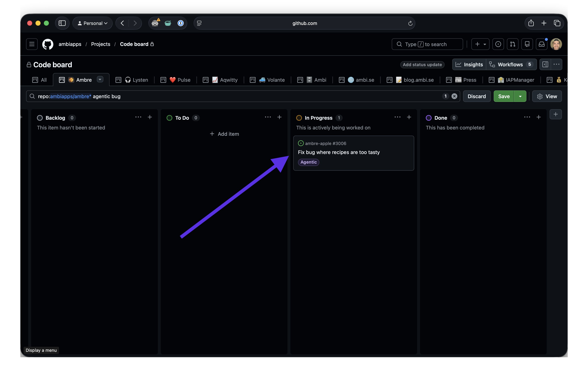
Task: Toggle Safari sidebar visibility
Action: [62, 23]
